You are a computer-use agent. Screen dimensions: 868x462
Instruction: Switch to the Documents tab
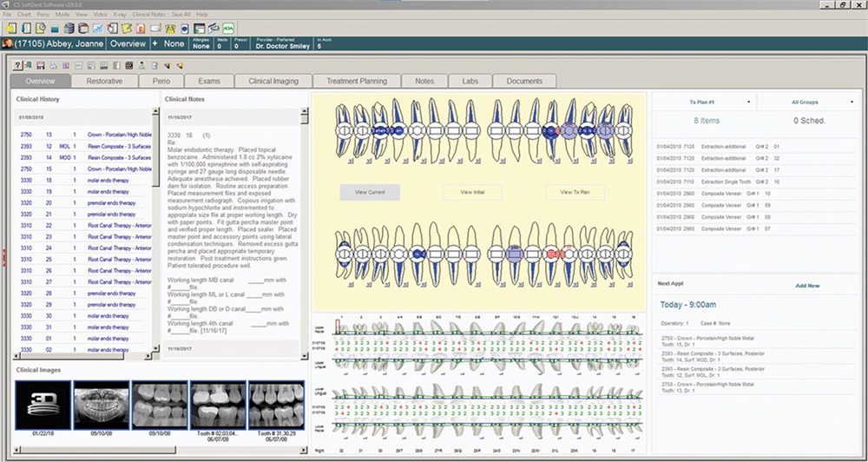tap(524, 81)
